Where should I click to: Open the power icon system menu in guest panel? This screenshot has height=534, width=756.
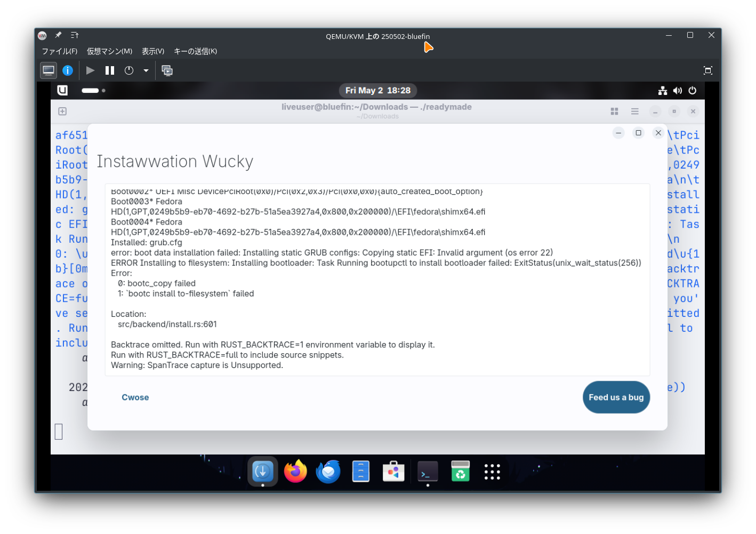pyautogui.click(x=693, y=91)
